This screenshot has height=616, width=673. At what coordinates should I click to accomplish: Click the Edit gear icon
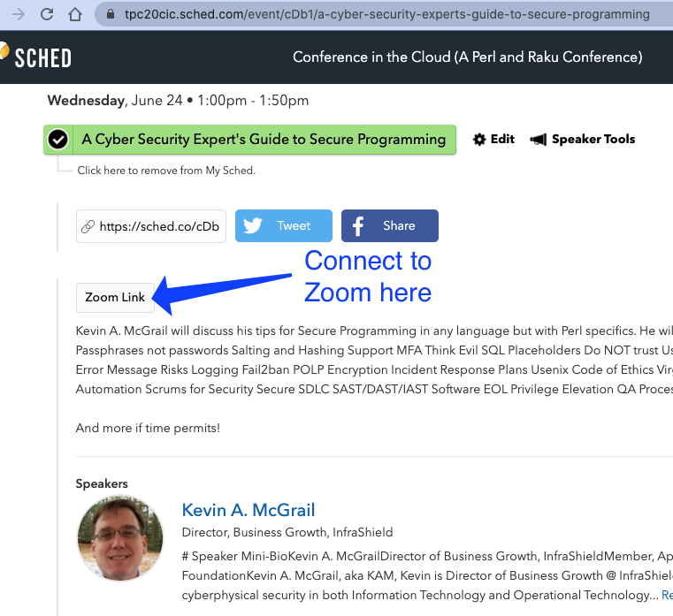pyautogui.click(x=479, y=140)
